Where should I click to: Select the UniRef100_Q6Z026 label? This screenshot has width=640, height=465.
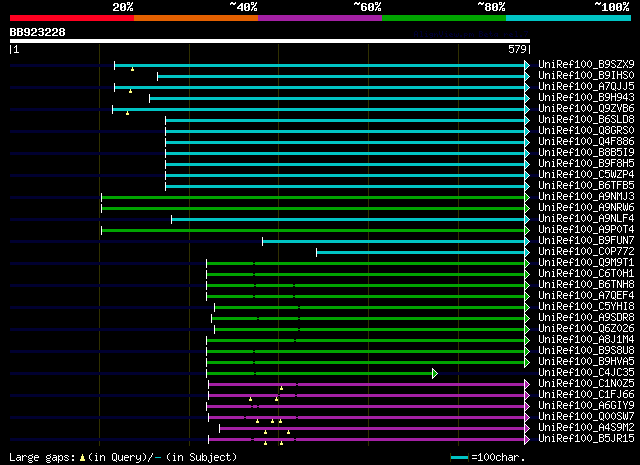pos(586,329)
